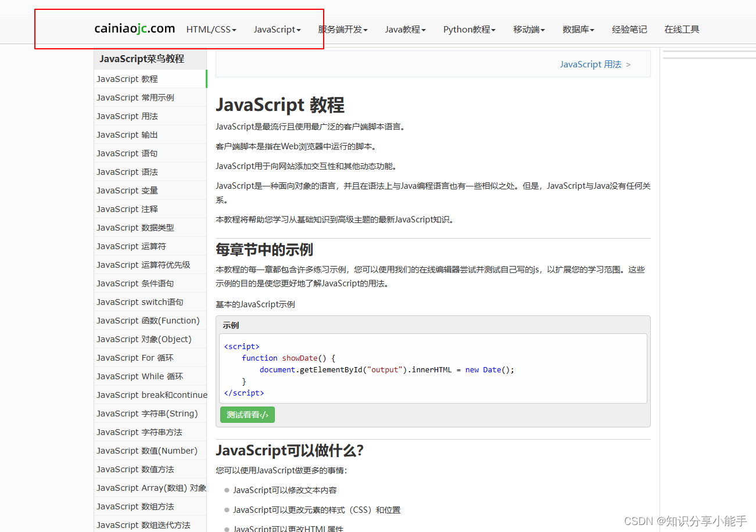Open 在线工具 from the navigation bar

tap(681, 29)
